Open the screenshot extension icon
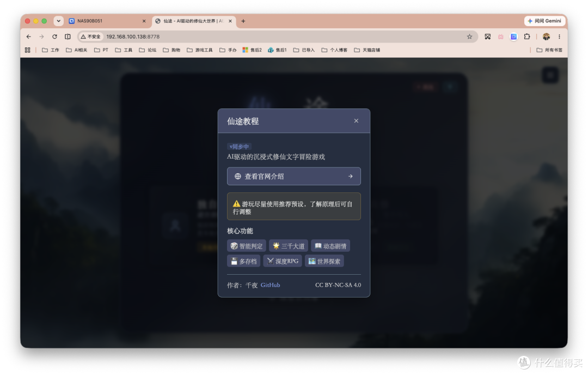The width and height of the screenshot is (588, 375). click(x=487, y=37)
